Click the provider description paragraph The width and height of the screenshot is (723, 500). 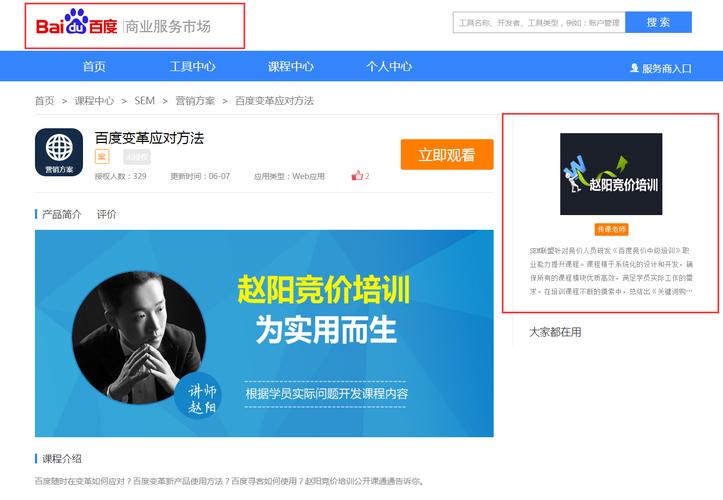coord(611,271)
